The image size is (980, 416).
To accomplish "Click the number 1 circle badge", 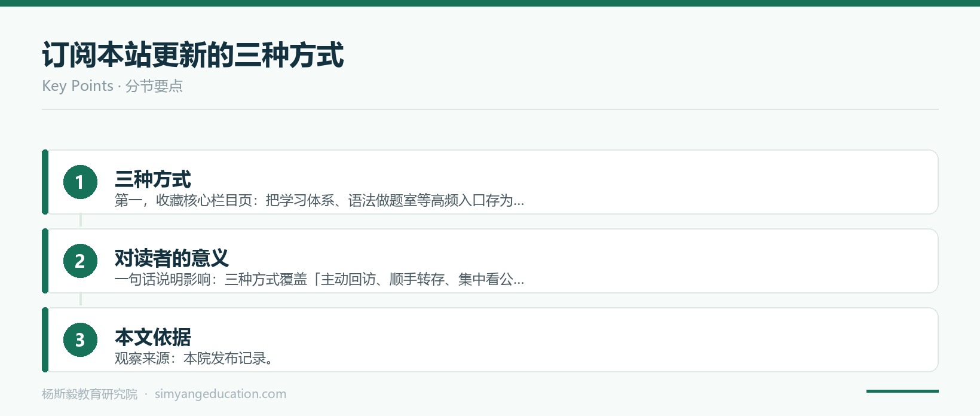I will [80, 182].
